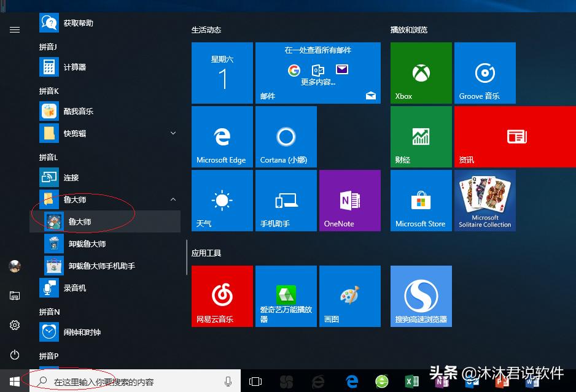576x392 pixels.
Task: Select 卸载鲁大师 uninstall entry
Action: (87, 244)
